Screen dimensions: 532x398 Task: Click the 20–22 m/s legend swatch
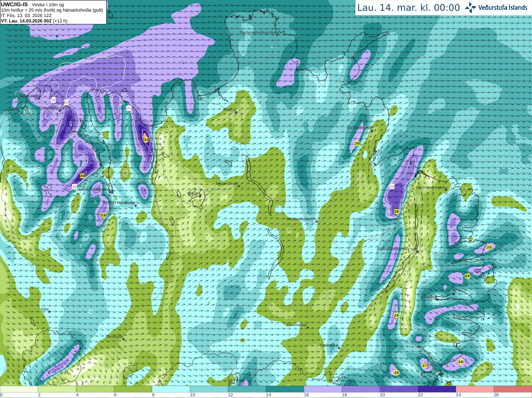click(399, 389)
